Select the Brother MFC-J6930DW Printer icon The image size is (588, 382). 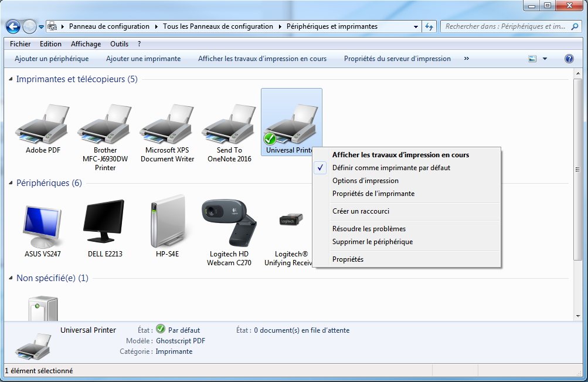[104, 124]
